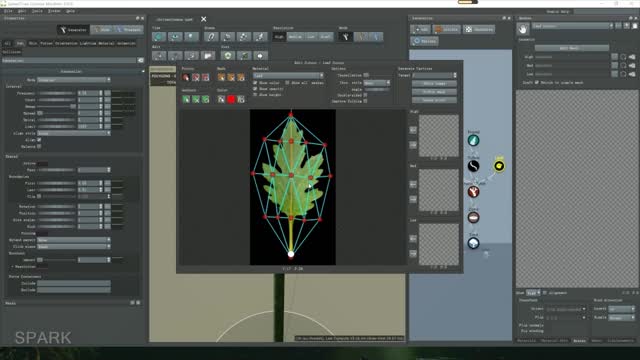Toggle Show height checkbox
The width and height of the screenshot is (640, 360).
[255, 95]
